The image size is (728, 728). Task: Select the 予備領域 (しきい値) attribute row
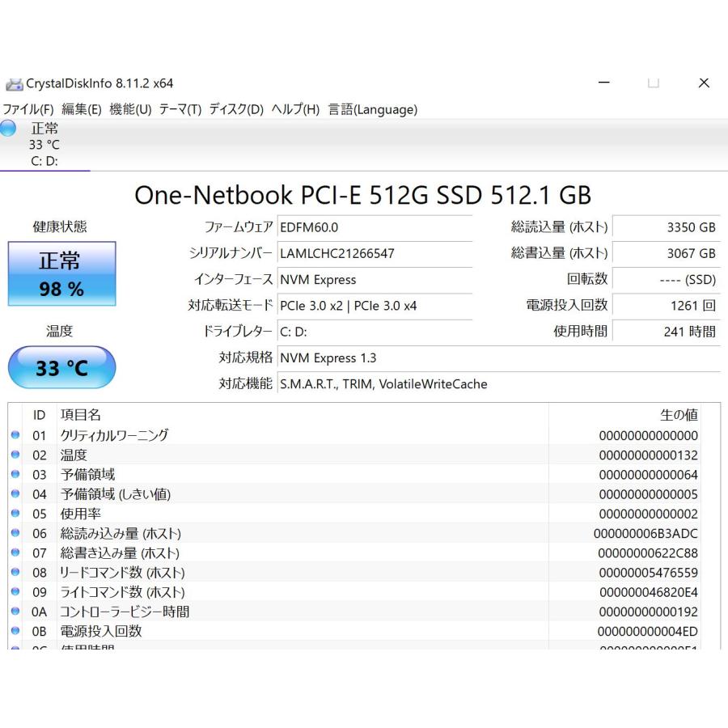(355, 493)
